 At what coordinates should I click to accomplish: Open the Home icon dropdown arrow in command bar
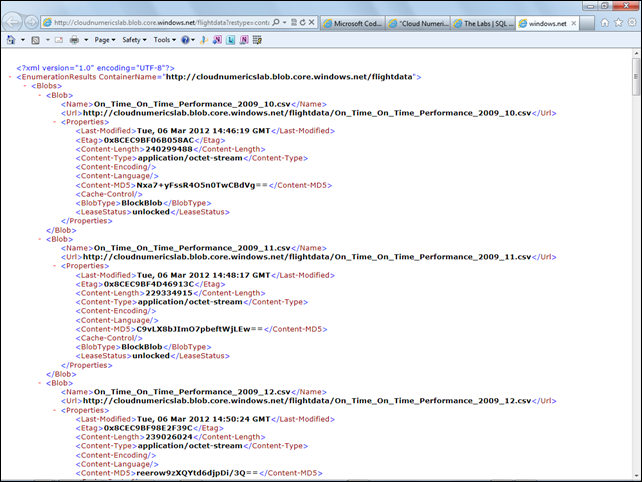(x=23, y=40)
